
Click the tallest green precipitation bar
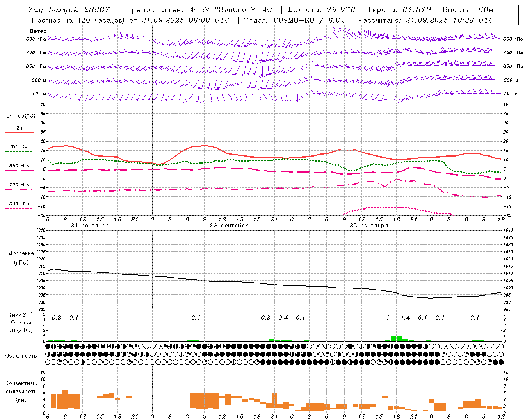399,338
